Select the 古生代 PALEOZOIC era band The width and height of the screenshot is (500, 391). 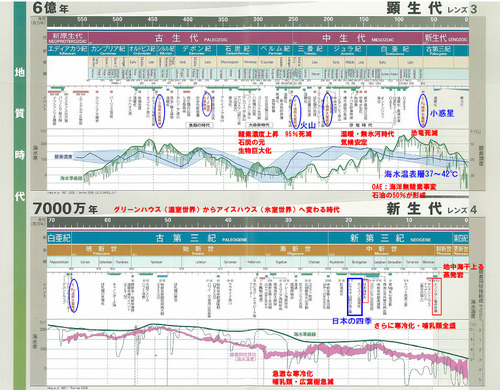(x=191, y=38)
